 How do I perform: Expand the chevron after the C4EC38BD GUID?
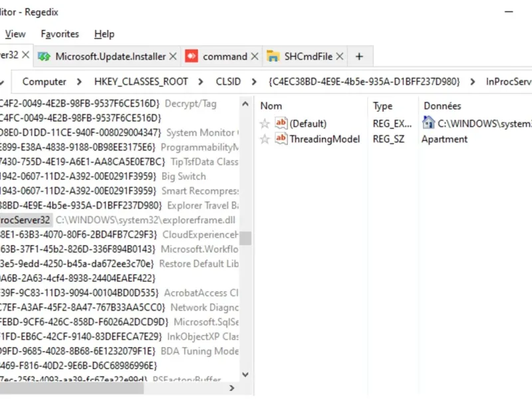point(473,82)
